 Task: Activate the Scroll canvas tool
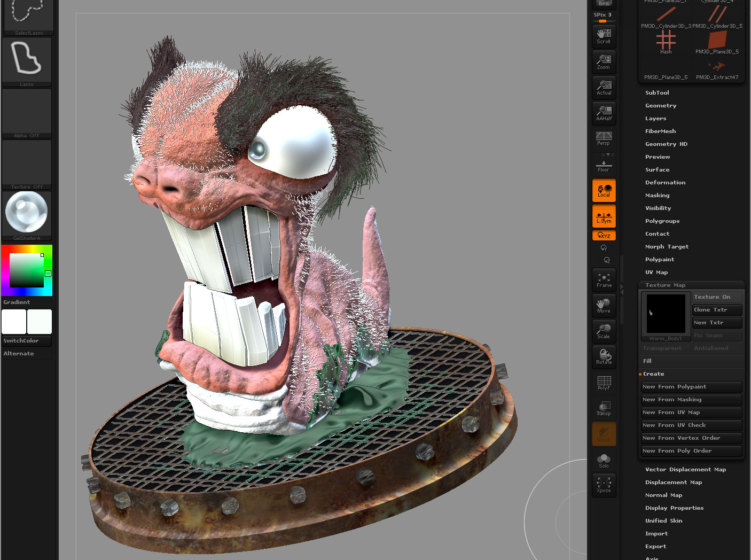pyautogui.click(x=604, y=36)
